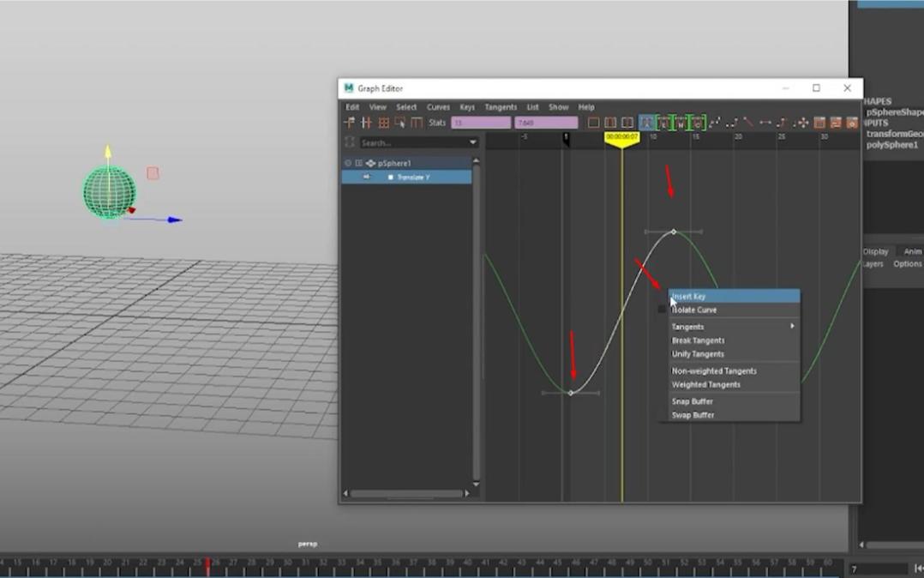Click the first green-bracketed tangent icon
924x578 pixels.
[664, 123]
